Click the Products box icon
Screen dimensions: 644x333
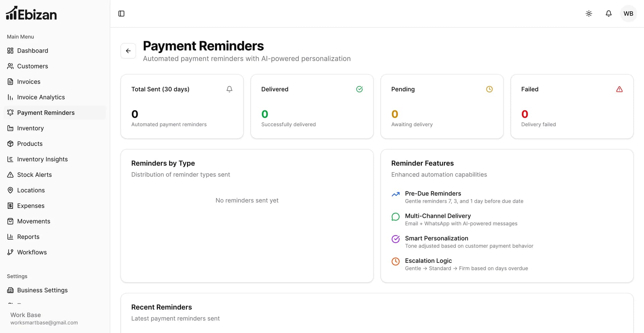10,144
